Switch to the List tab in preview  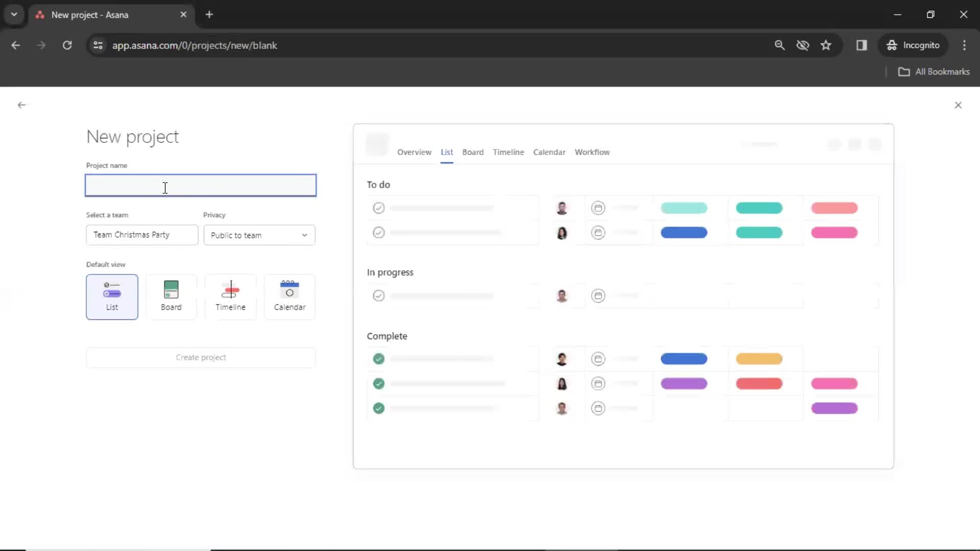coord(447,152)
